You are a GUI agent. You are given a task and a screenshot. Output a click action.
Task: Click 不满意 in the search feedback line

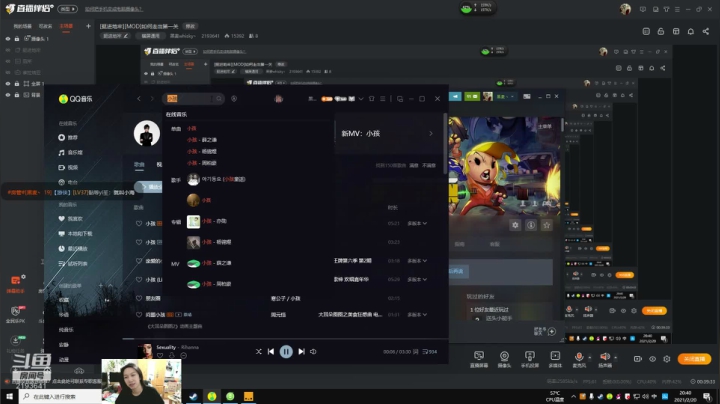(x=429, y=165)
